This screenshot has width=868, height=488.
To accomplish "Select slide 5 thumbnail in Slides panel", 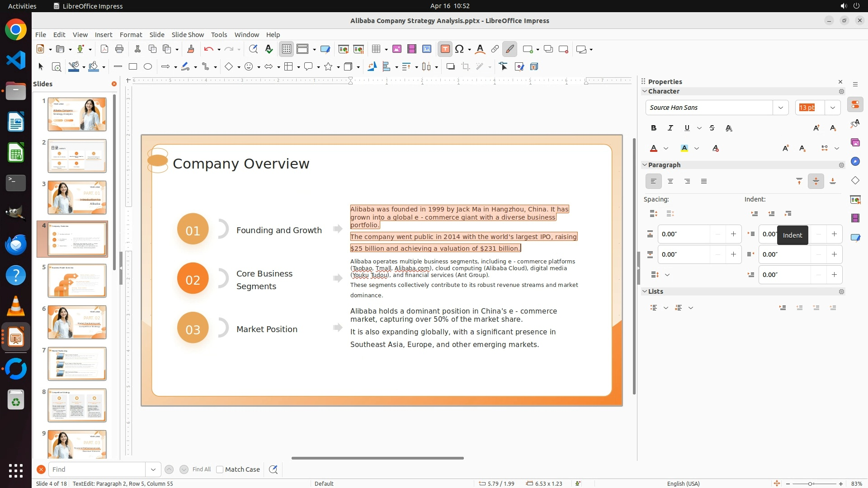I will (x=77, y=281).
